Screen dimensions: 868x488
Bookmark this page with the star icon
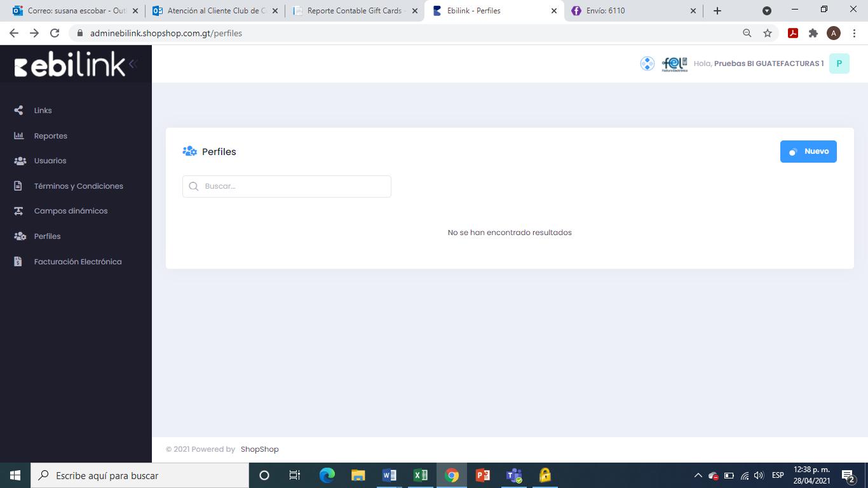coord(768,33)
